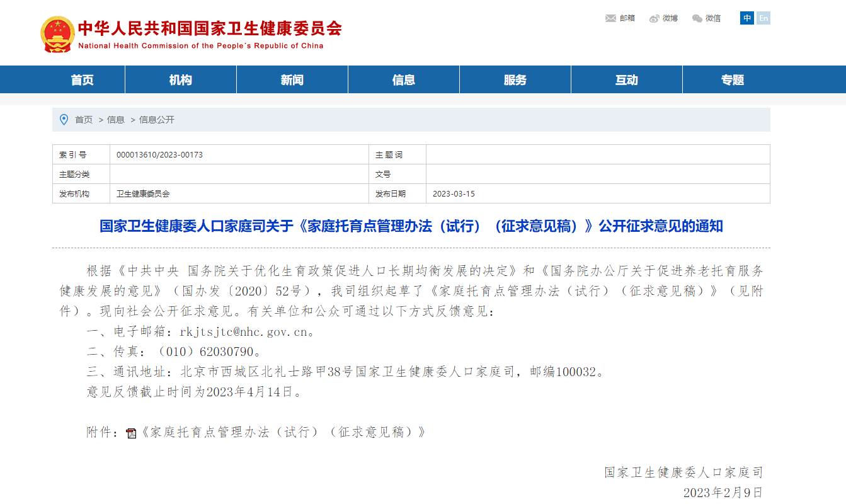
Task: Expand the 互动 navigation menu
Action: (x=627, y=80)
